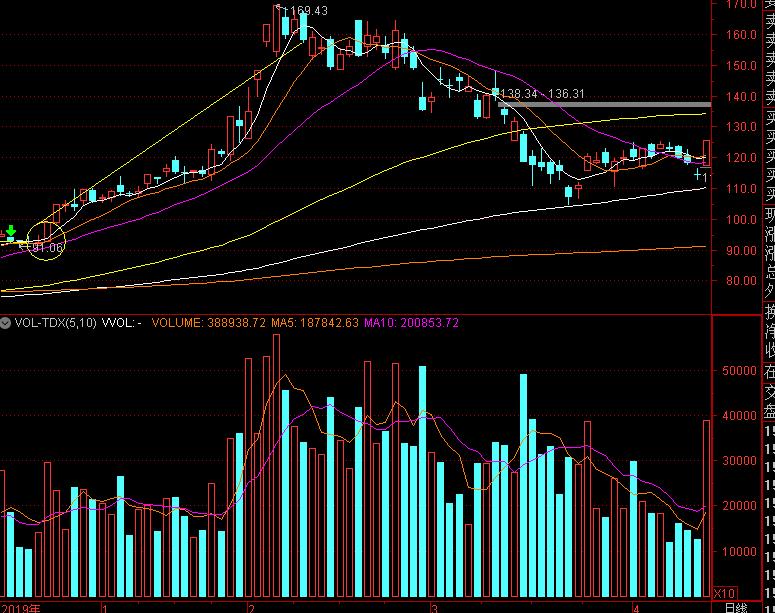Viewport: 775px width, 613px height.
Task: Click the 130.0 price axis label
Action: coord(741,127)
